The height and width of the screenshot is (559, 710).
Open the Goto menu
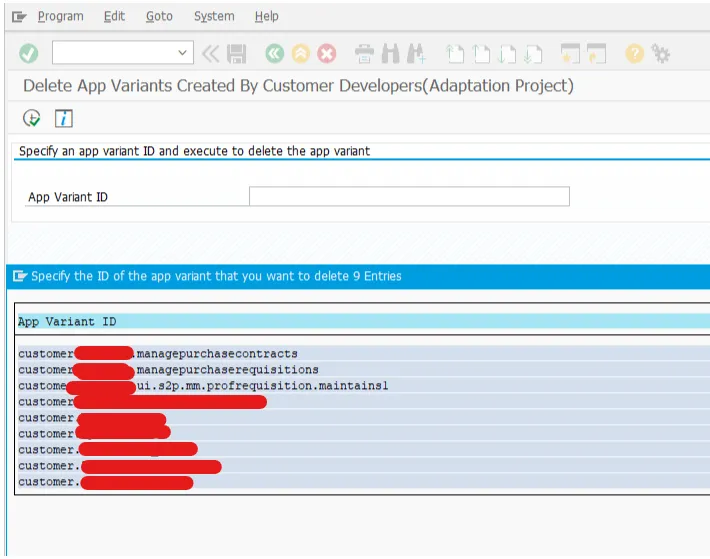coord(159,16)
